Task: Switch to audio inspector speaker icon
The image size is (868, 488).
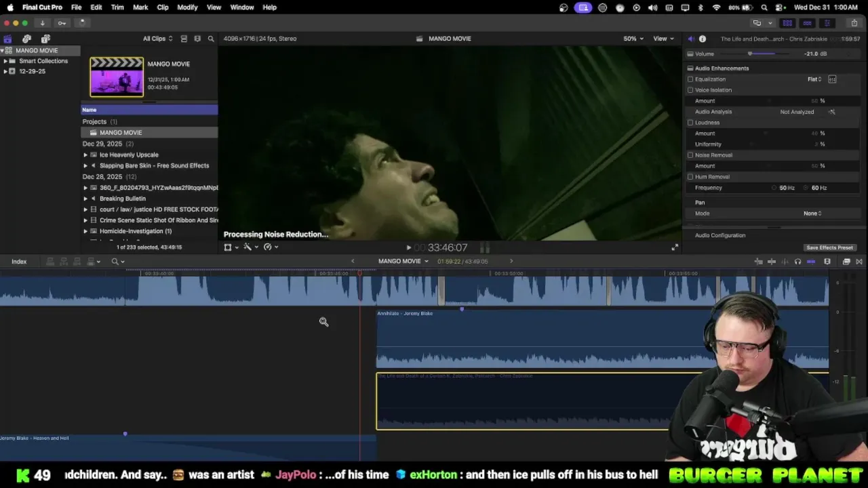Action: 691,39
